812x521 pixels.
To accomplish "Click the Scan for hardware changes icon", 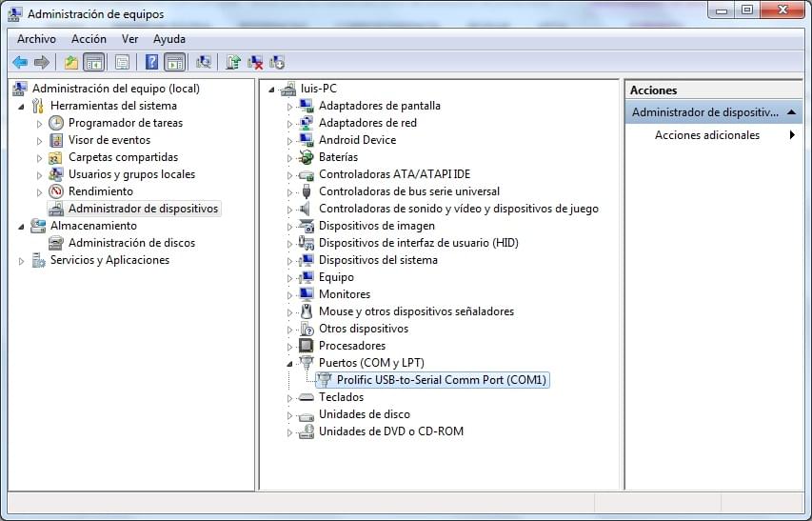I will coord(203,62).
